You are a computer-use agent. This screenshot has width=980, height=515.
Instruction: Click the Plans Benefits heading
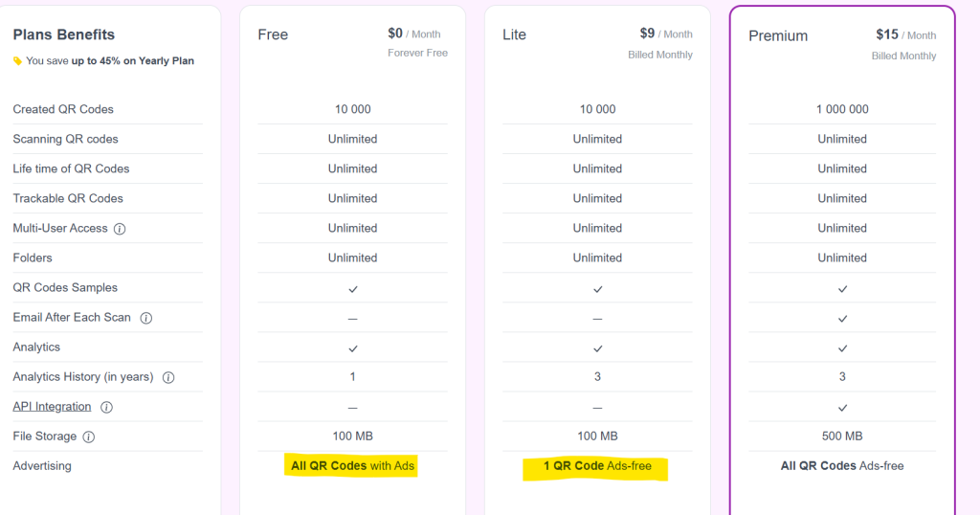coord(63,34)
